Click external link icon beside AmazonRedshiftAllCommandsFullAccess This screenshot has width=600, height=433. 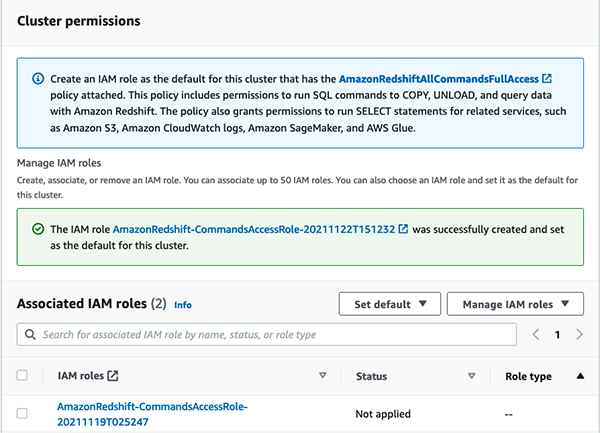pos(546,78)
